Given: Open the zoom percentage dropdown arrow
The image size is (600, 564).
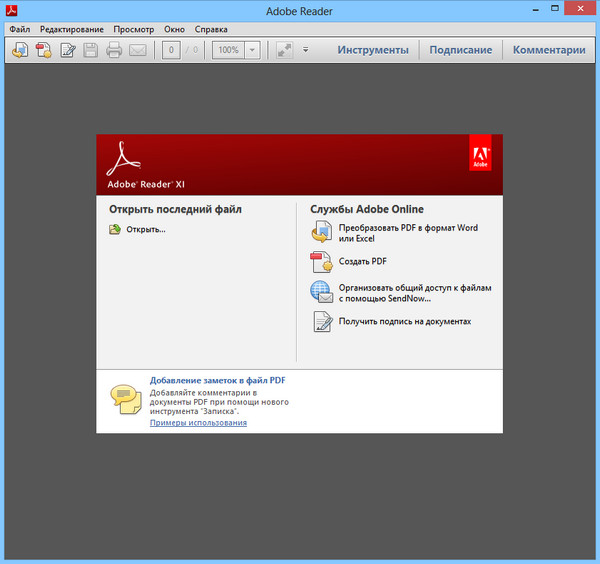Looking at the screenshot, I should 253,50.
